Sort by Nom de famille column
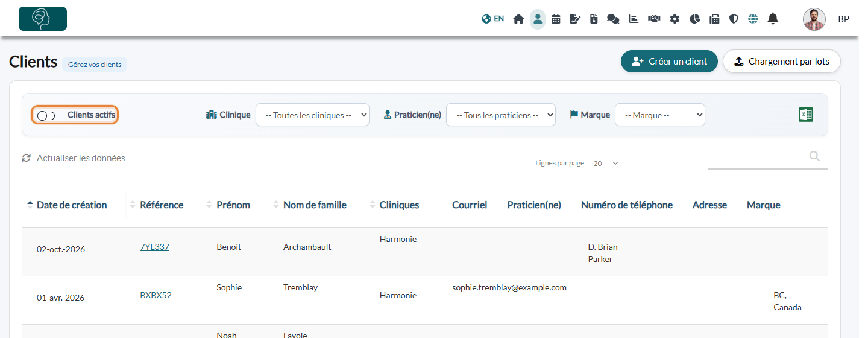The height and width of the screenshot is (338, 868). (x=315, y=205)
